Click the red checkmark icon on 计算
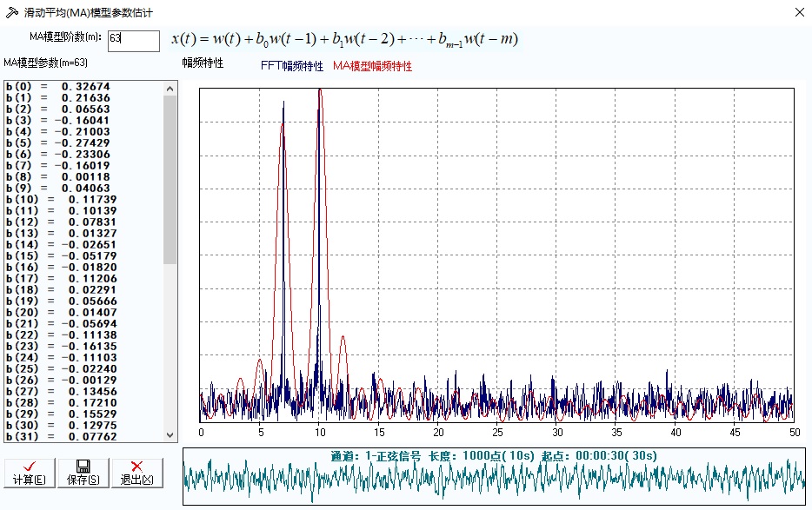 30,467
